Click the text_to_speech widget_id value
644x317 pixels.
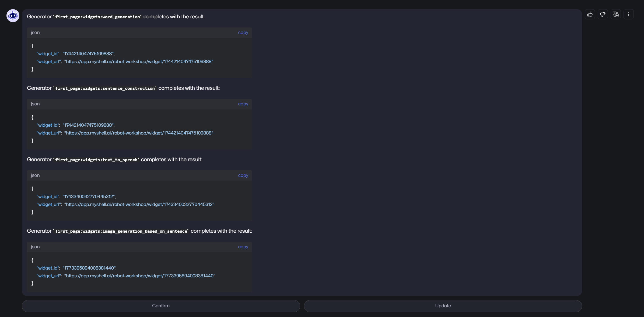tap(89, 197)
